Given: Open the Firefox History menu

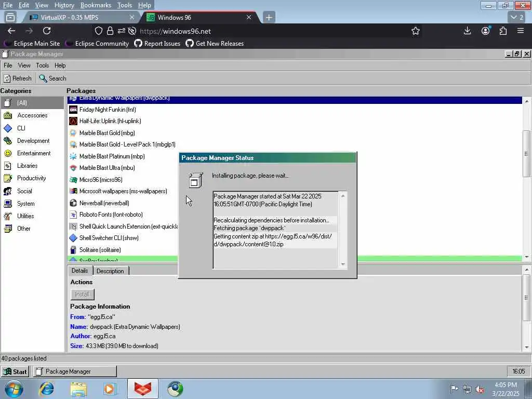Looking at the screenshot, I should (x=64, y=5).
